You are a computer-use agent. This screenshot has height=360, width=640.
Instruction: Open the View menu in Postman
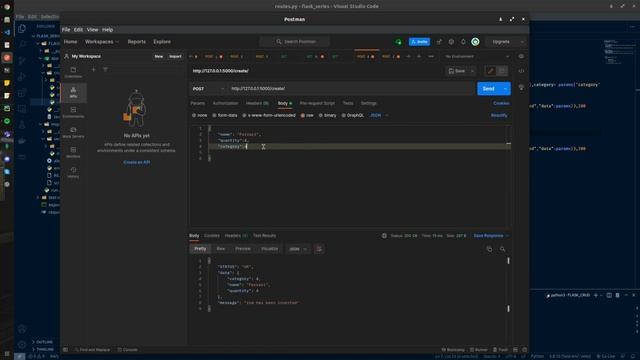click(92, 30)
